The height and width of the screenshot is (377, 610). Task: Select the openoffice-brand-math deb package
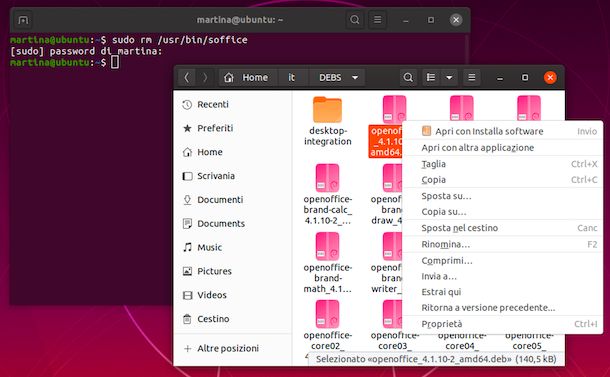pos(328,262)
